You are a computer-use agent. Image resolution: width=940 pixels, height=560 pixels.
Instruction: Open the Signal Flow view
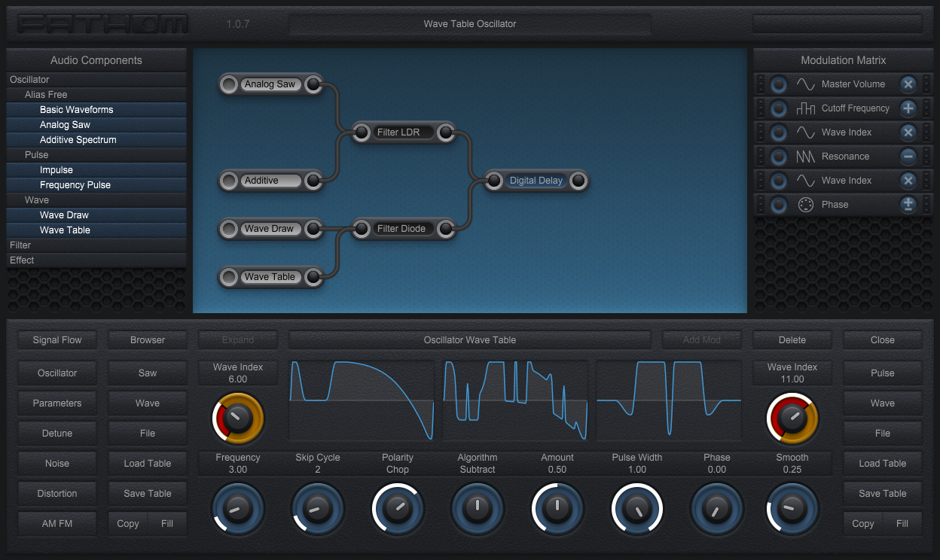pyautogui.click(x=57, y=340)
